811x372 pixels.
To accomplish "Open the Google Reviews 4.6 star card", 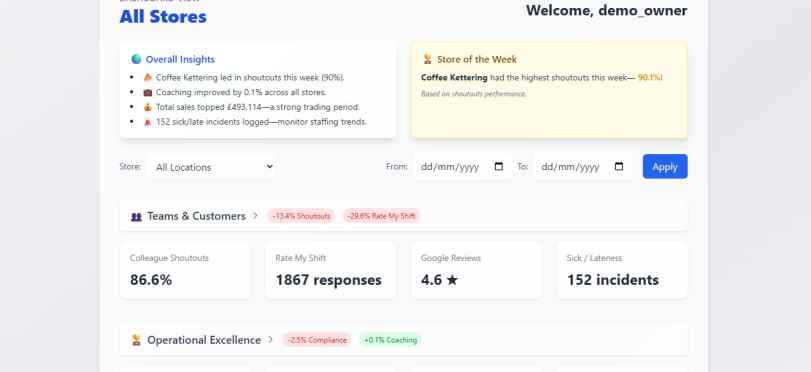I will [476, 270].
